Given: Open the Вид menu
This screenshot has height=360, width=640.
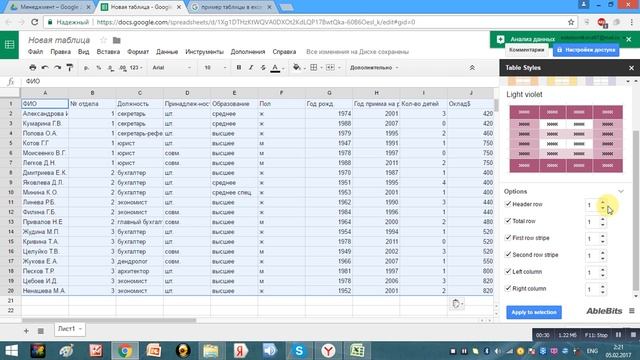Looking at the screenshot, I should pos(83,52).
